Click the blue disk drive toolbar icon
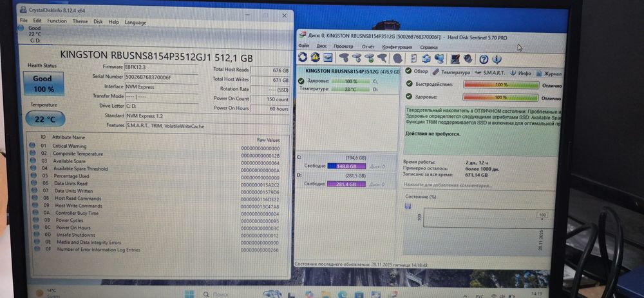The image size is (644, 298). (x=328, y=57)
